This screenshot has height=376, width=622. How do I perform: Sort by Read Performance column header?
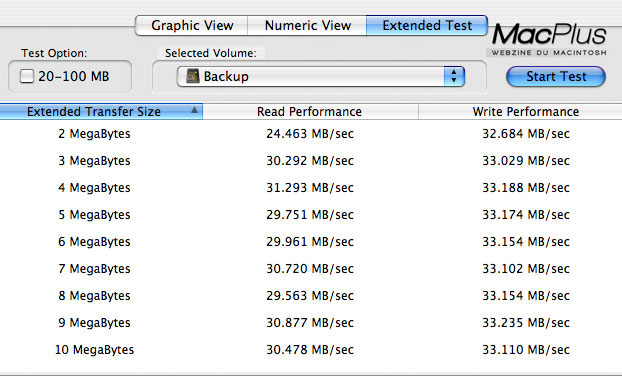pos(310,111)
